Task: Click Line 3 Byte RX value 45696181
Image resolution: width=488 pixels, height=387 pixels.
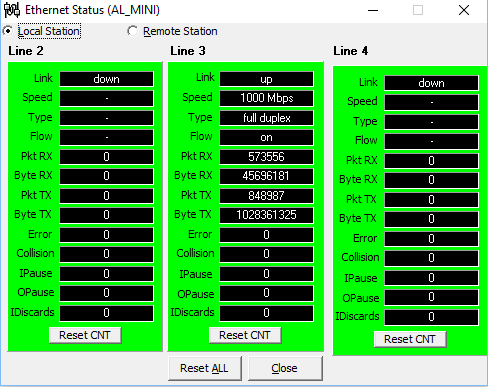Action: click(x=266, y=176)
